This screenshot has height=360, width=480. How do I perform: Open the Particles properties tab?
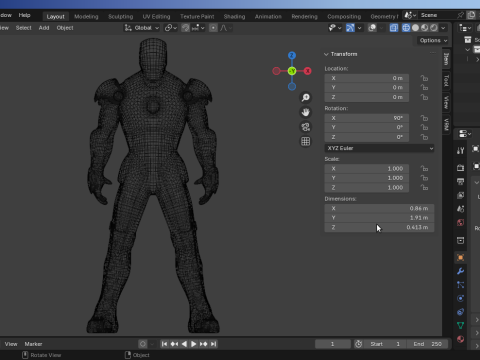point(460,285)
